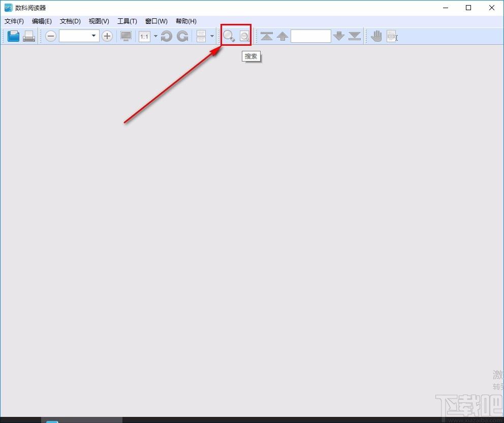Click the open file folder icon

pyautogui.click(x=14, y=36)
